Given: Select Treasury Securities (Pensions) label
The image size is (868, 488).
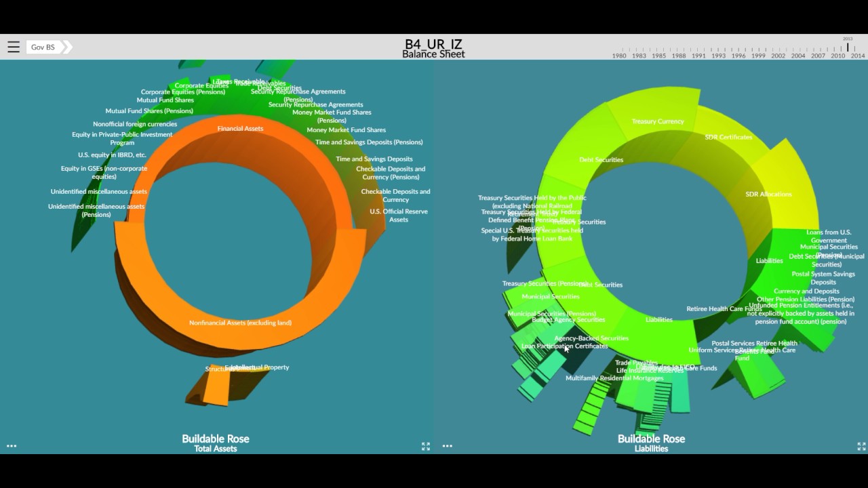Looking at the screenshot, I should pyautogui.click(x=545, y=283).
